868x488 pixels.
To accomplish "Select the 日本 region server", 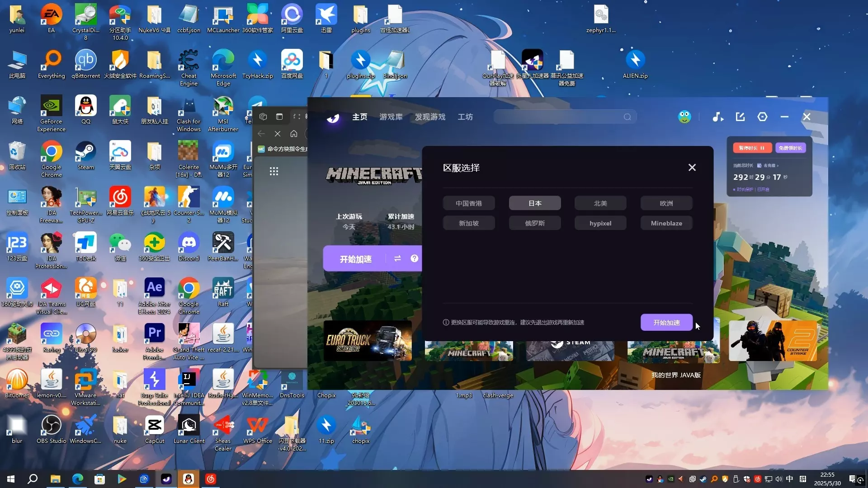I will click(x=535, y=203).
